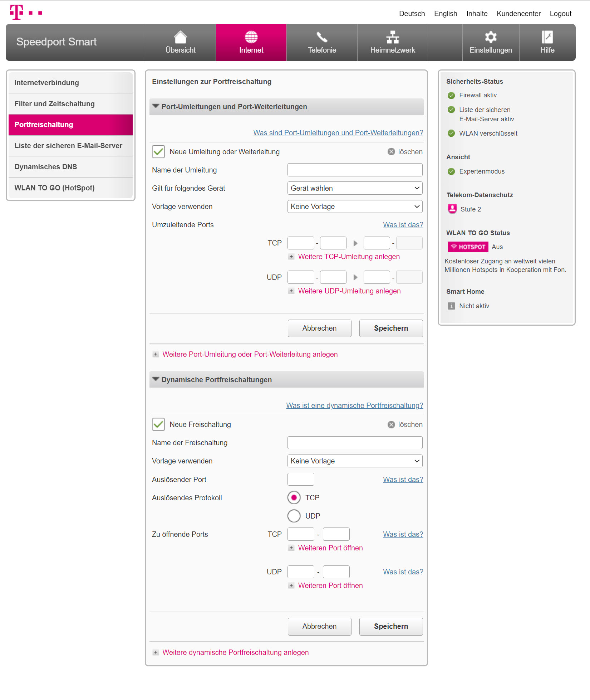Click green check icon for sichere E-Mail-Server
The height and width of the screenshot is (700, 590).
(x=451, y=110)
